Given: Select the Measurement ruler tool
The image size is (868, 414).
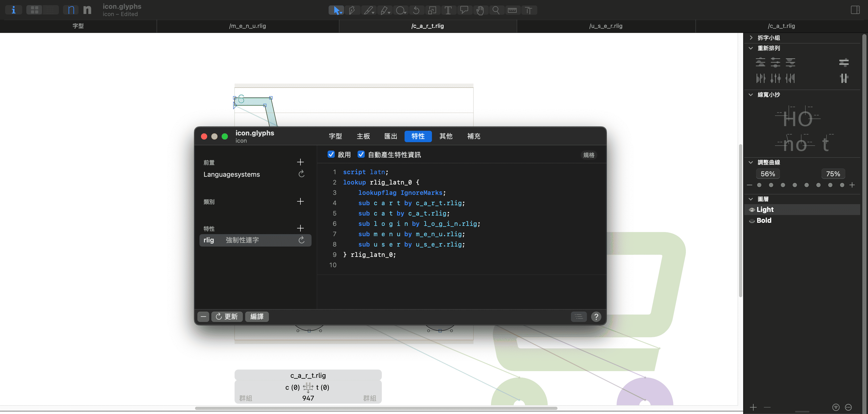Looking at the screenshot, I should point(512,10).
